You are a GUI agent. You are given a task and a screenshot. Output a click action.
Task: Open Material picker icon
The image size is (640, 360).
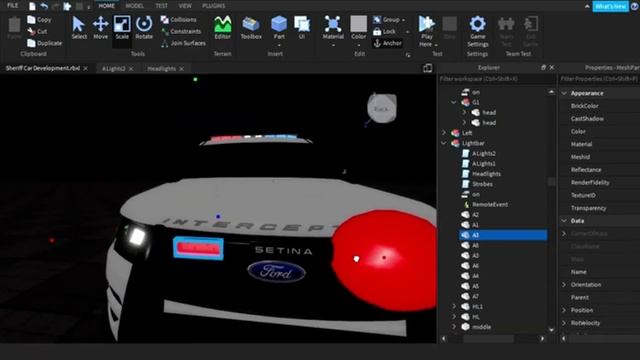point(333,24)
